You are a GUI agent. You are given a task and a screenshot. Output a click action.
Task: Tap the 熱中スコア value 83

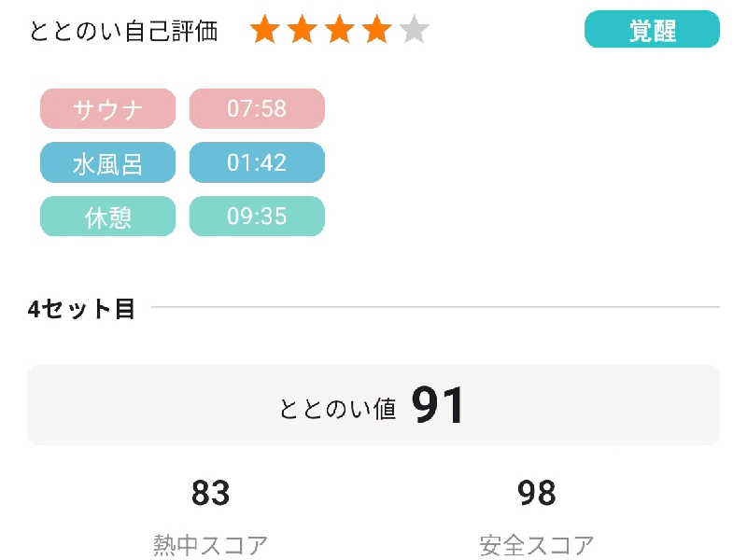tap(210, 493)
